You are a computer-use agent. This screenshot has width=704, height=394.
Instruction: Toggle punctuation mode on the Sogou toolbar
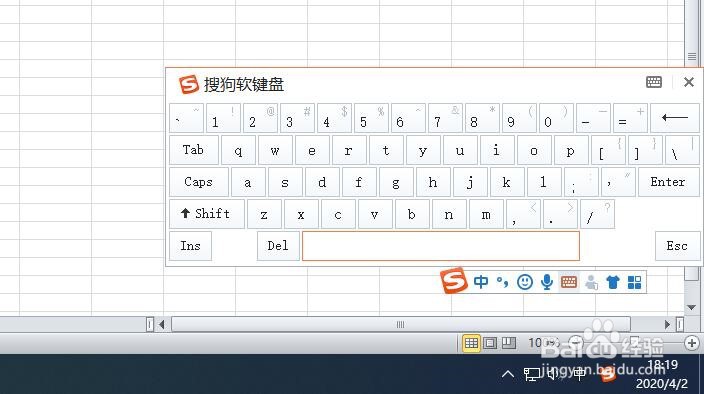click(x=502, y=282)
